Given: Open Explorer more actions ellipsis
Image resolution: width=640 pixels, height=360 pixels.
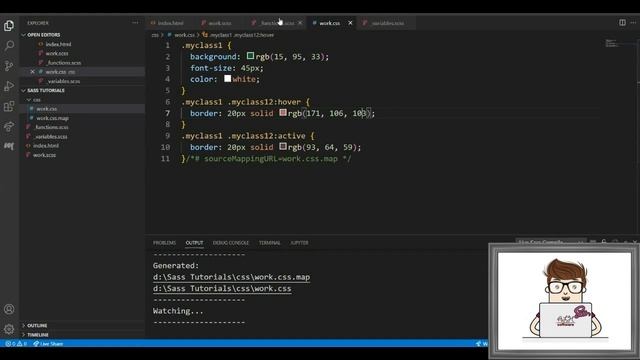Looking at the screenshot, I should point(135,23).
